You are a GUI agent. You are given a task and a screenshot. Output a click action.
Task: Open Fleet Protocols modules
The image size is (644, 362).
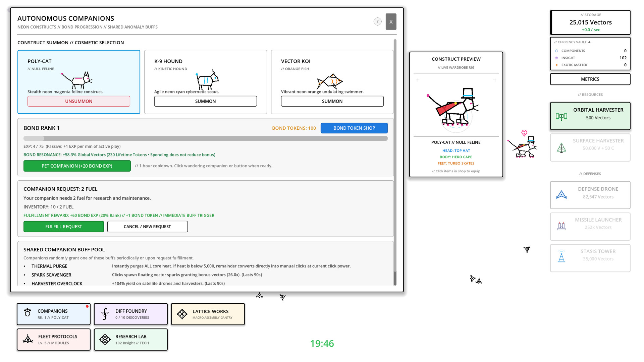[54, 340]
